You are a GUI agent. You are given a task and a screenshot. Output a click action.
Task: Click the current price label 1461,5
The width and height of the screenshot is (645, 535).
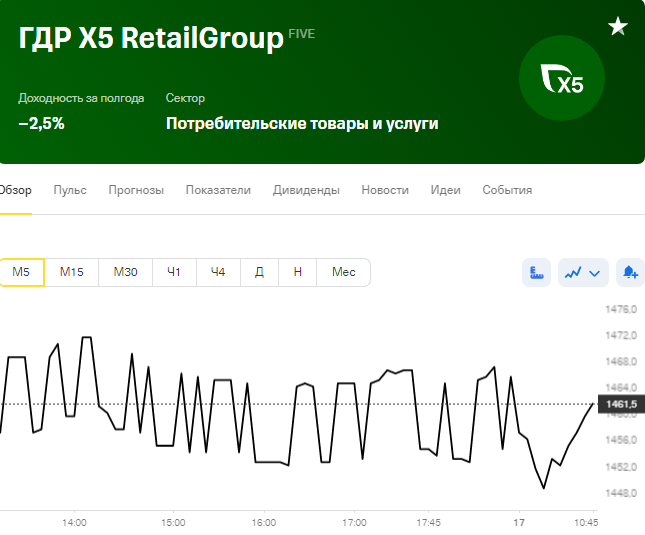621,404
